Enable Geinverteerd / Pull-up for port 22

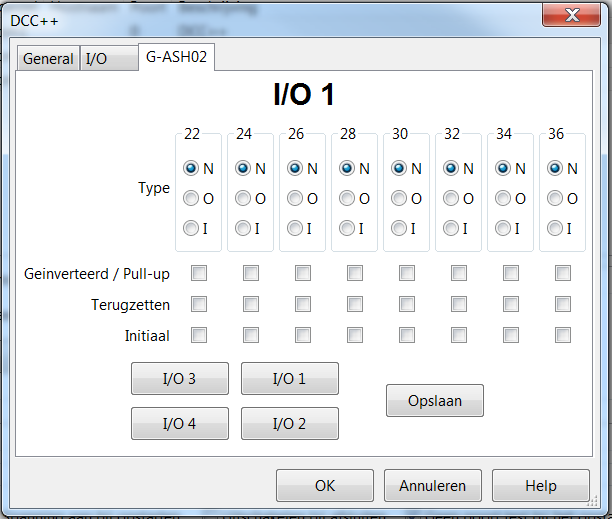(199, 273)
